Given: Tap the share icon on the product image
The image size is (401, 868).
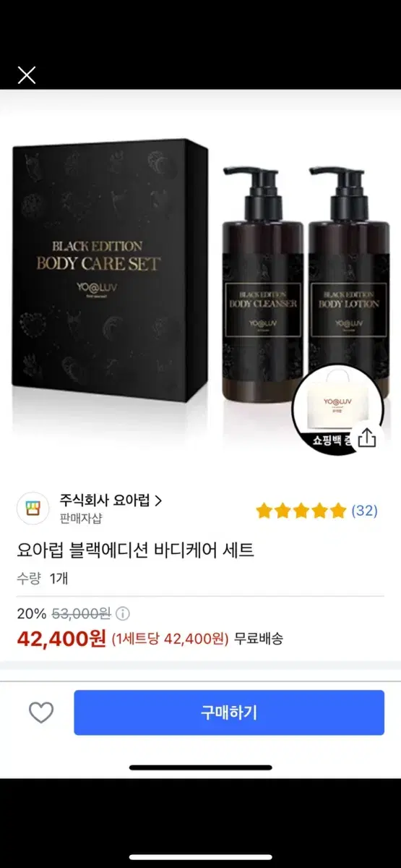Looking at the screenshot, I should point(367,438).
